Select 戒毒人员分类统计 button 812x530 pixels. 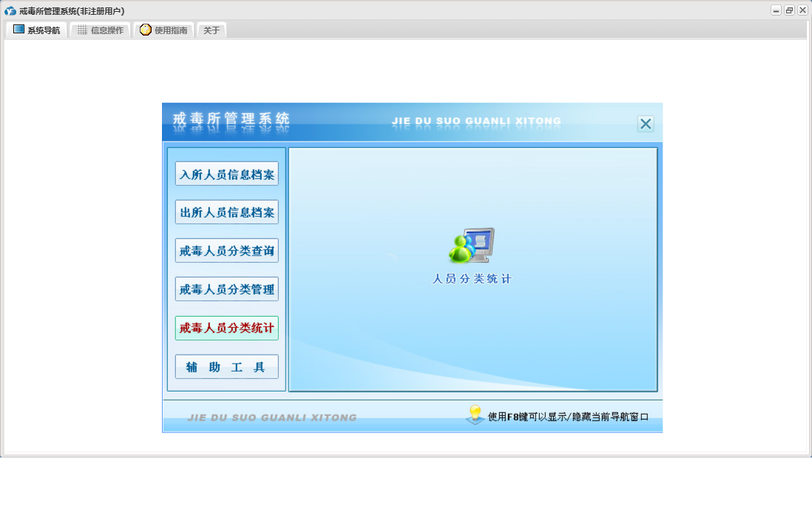click(227, 328)
